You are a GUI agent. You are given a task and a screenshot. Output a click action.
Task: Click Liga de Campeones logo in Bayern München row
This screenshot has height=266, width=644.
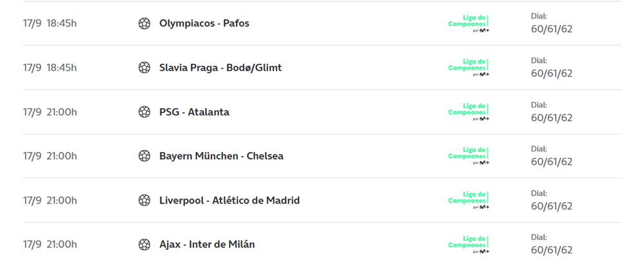coord(469,156)
